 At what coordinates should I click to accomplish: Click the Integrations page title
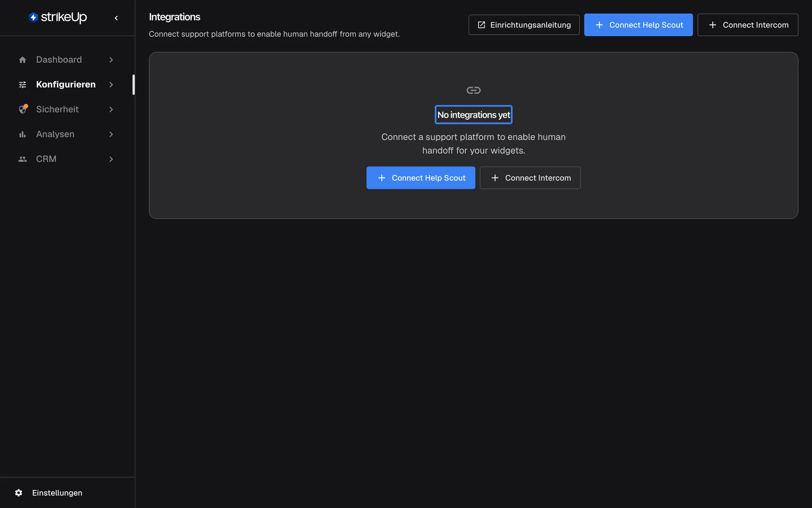pyautogui.click(x=175, y=17)
